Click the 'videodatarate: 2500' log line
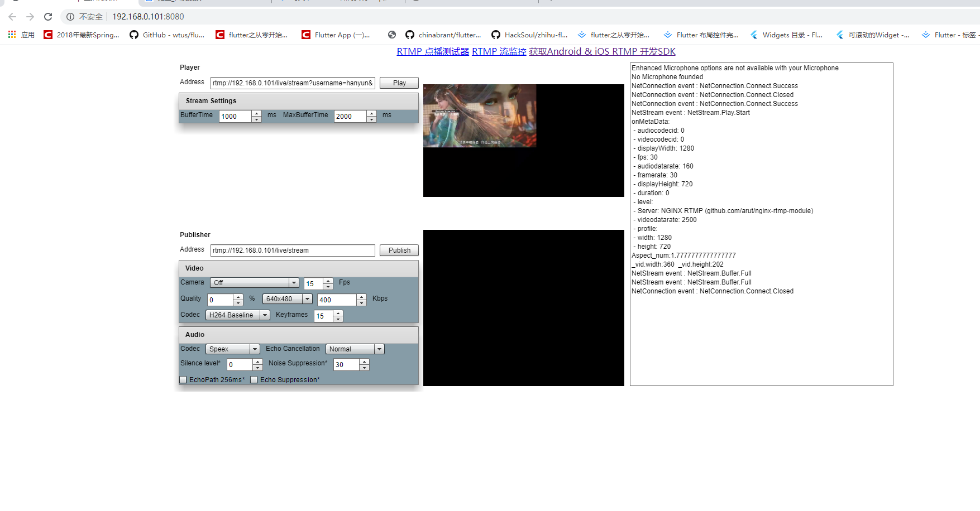This screenshot has width=980, height=511. (665, 220)
